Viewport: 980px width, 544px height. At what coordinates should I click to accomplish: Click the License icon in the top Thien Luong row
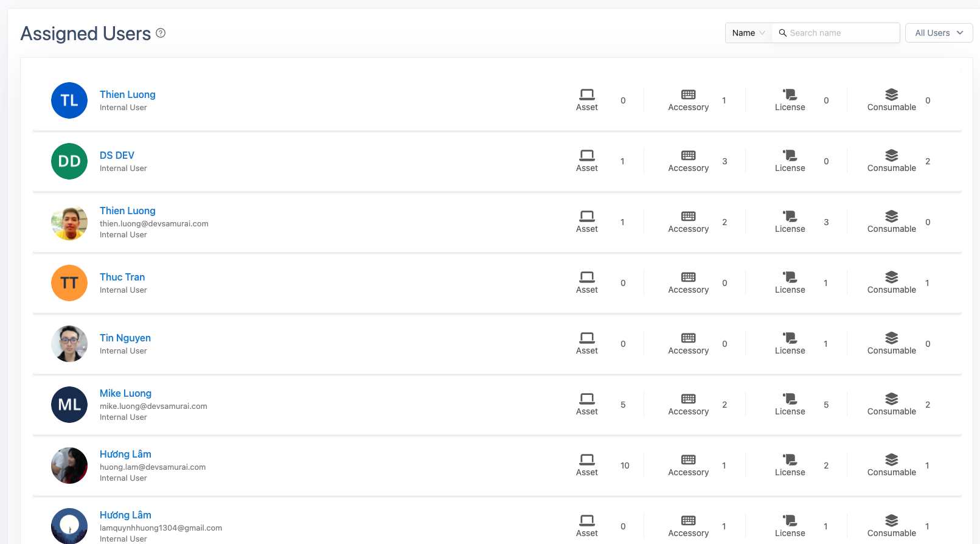[x=790, y=94]
